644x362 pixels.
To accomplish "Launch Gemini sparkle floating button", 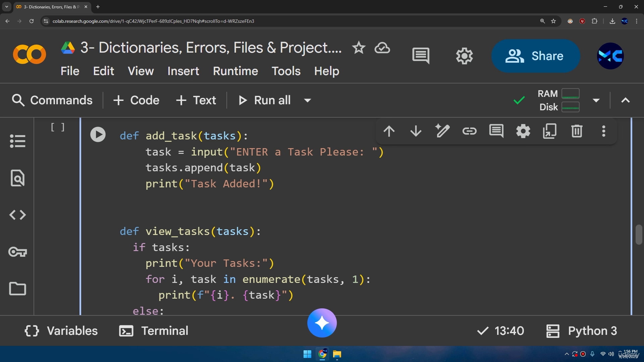I will tap(322, 323).
